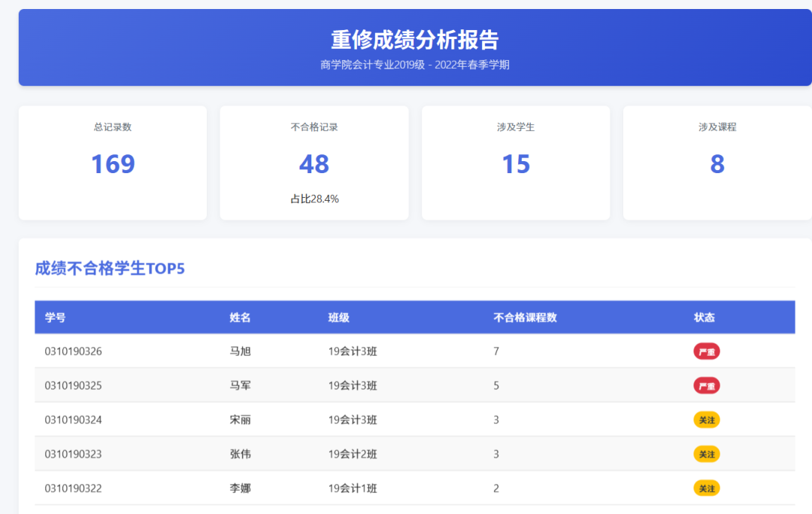Click the 关注 badge for 张伟
Viewport: 812px width, 514px height.
(x=706, y=454)
